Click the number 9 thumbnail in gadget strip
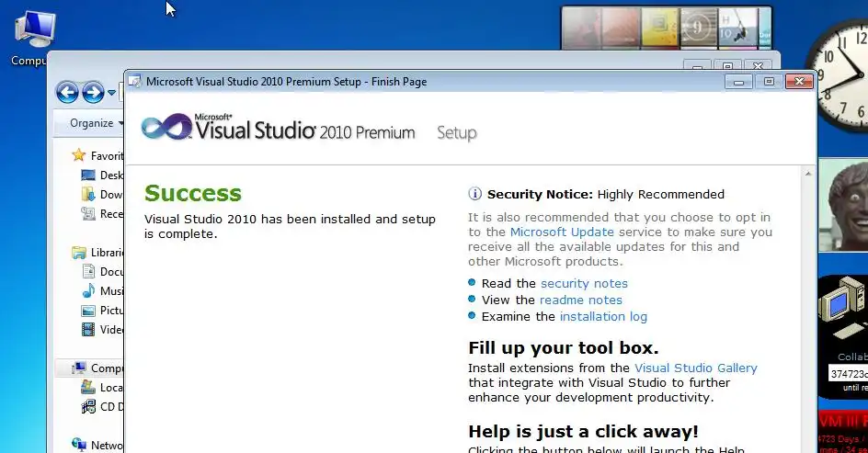This screenshot has width=868, height=453. tap(698, 27)
